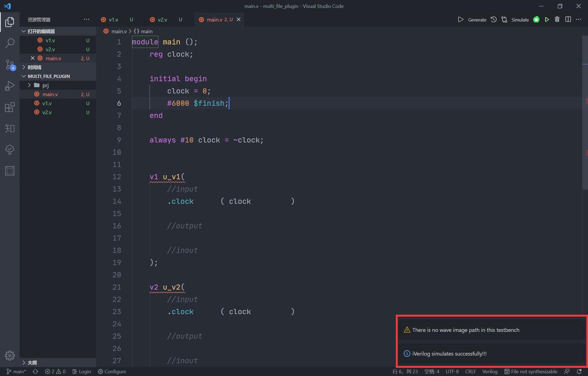Open the Run and Debug view
Viewport: 588px width, 376px height.
coord(10,86)
